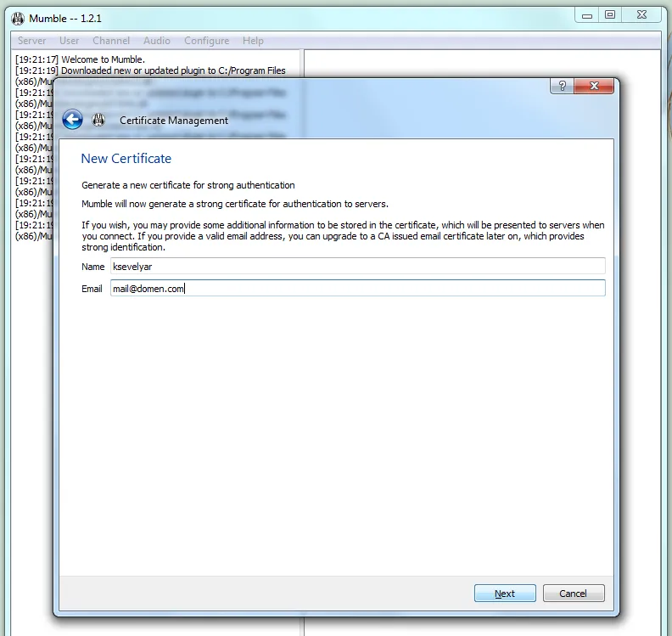The width and height of the screenshot is (672, 636).
Task: Maximize the Mumble main window
Action: coord(610,15)
